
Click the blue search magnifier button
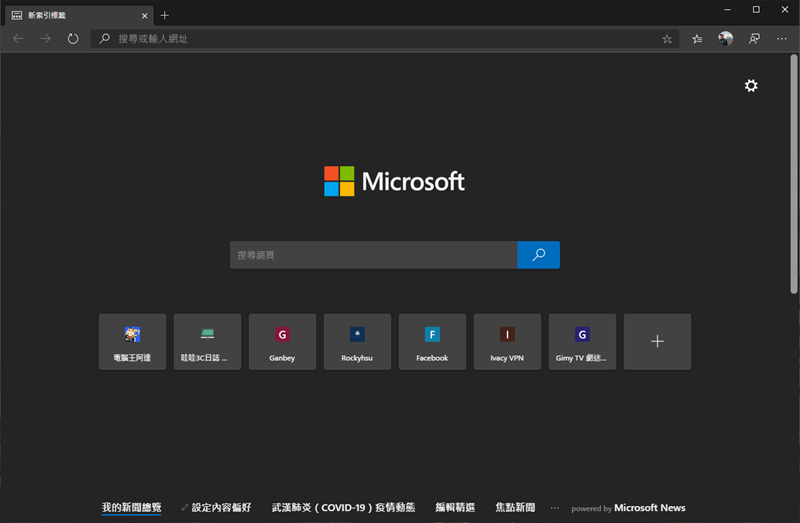(538, 255)
